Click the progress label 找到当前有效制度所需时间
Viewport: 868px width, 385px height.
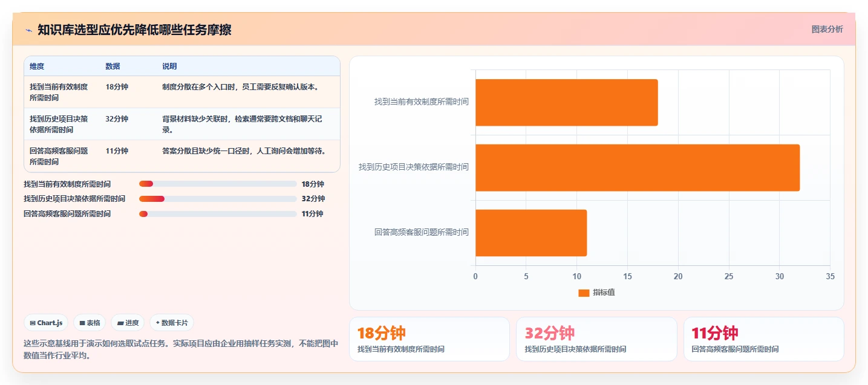pyautogui.click(x=67, y=184)
